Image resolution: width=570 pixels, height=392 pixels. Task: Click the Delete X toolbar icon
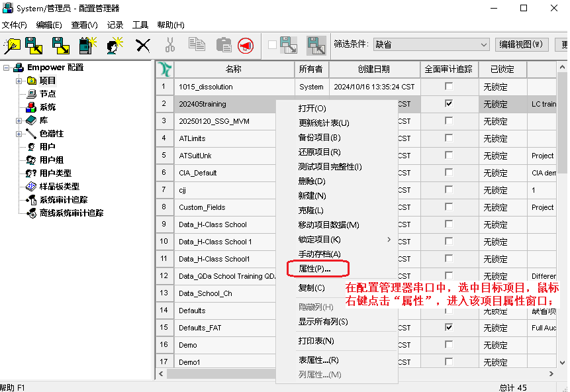(x=143, y=46)
